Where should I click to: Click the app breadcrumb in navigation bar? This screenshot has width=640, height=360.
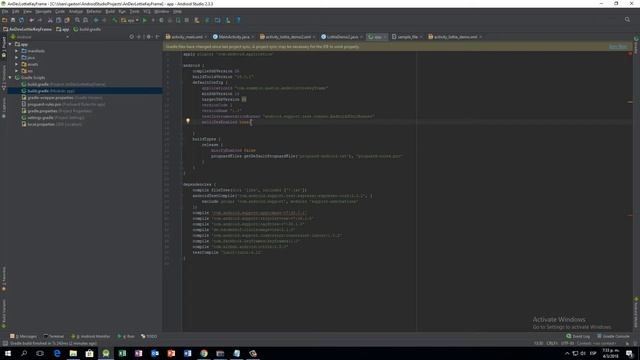click(63, 29)
